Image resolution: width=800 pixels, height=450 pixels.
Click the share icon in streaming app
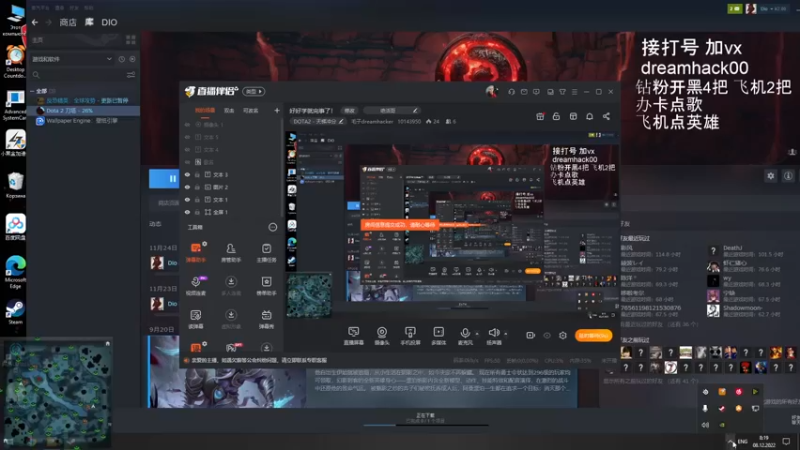pos(606,116)
